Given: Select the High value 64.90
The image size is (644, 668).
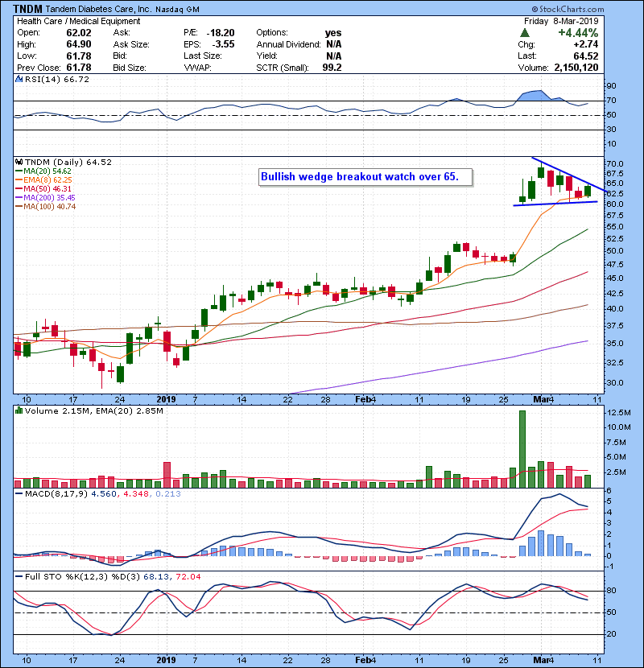Looking at the screenshot, I should pos(79,44).
